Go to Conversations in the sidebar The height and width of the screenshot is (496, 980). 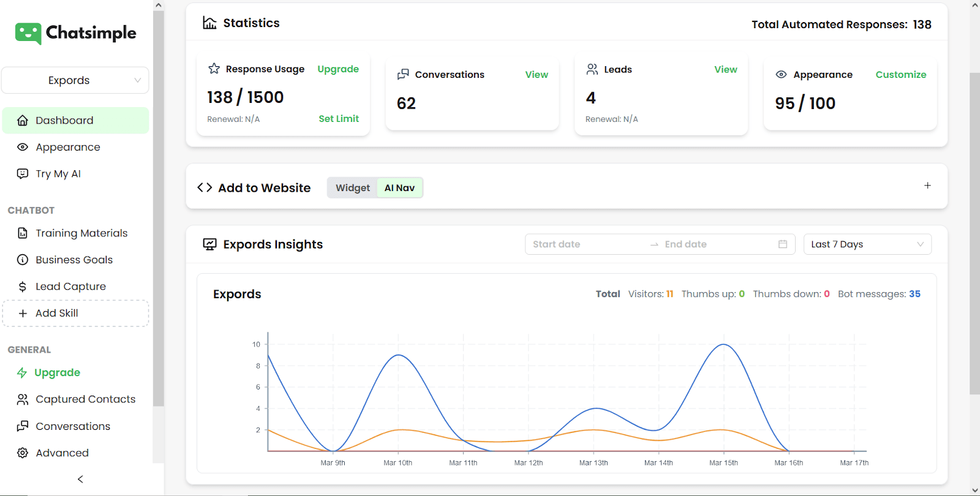pos(73,426)
